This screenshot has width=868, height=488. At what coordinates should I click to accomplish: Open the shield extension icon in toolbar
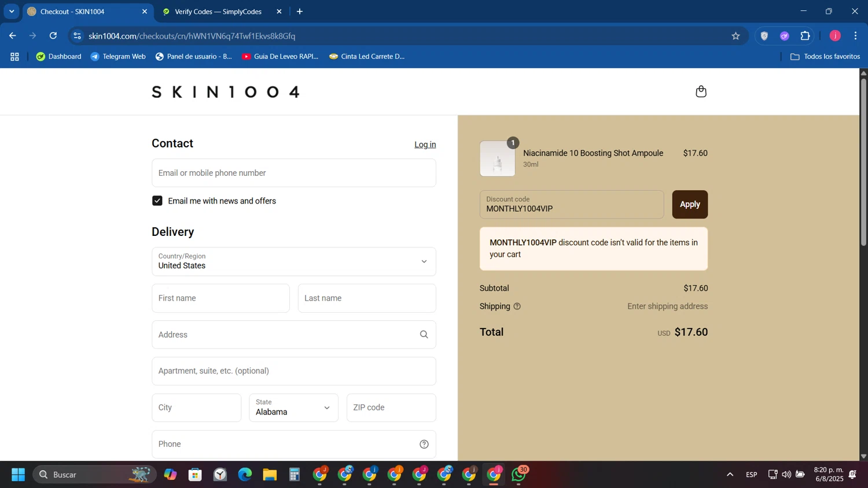click(764, 36)
